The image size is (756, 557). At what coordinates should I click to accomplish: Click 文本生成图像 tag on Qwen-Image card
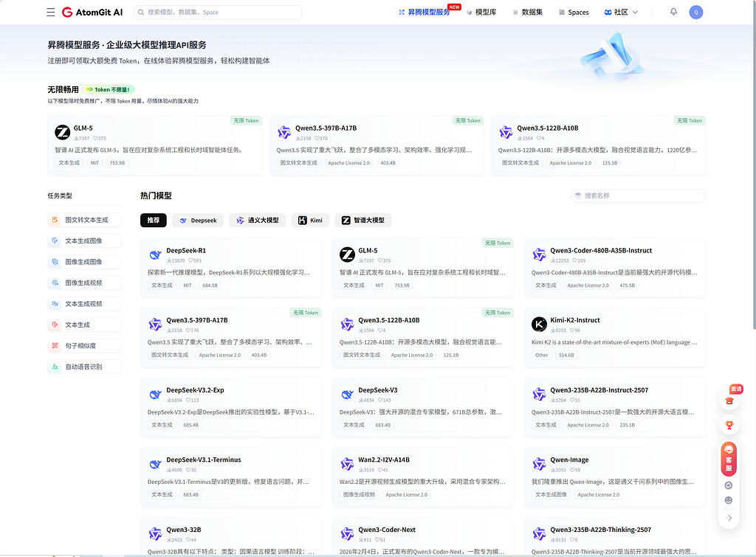click(x=551, y=495)
